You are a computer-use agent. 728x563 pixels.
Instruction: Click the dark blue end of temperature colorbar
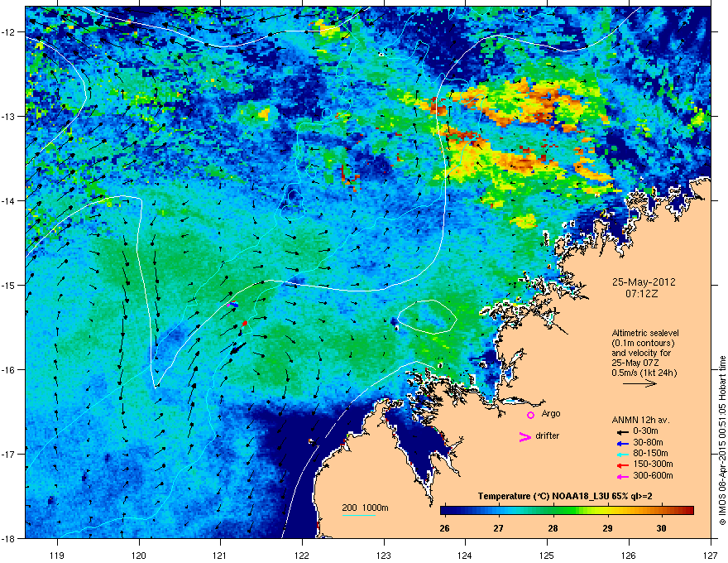point(446,511)
